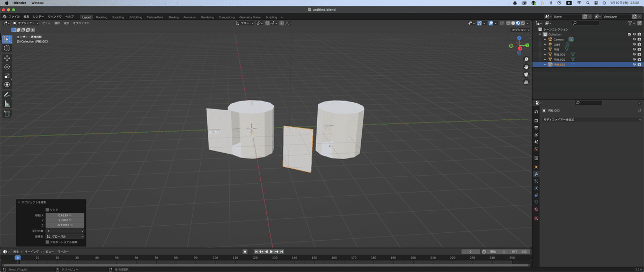Activate the Scale tool

pos(7,76)
